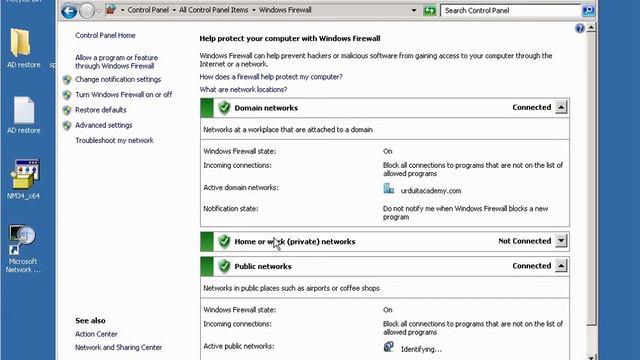
Task: Open the recent pages dropdown beside Forward button
Action: pyautogui.click(x=99, y=11)
